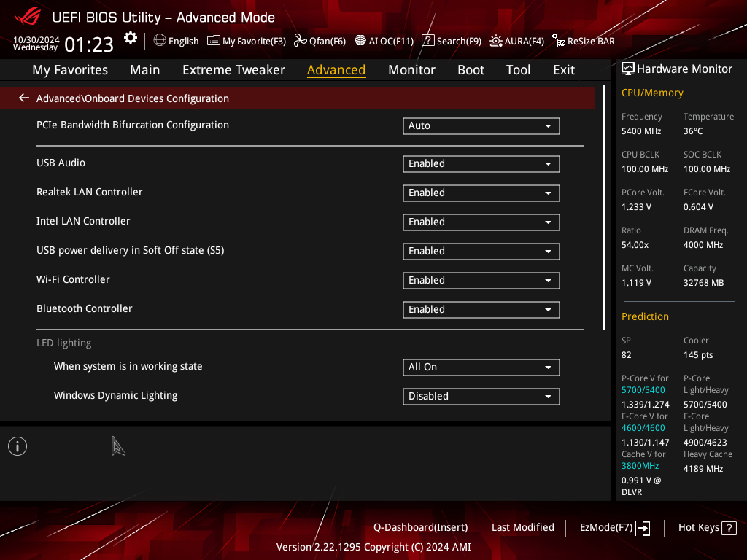Select the Advanced tab

click(336, 70)
